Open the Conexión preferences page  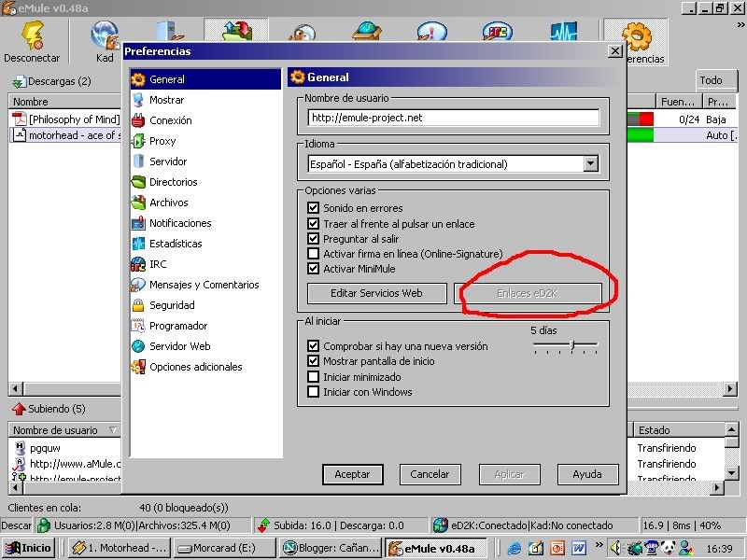point(171,120)
